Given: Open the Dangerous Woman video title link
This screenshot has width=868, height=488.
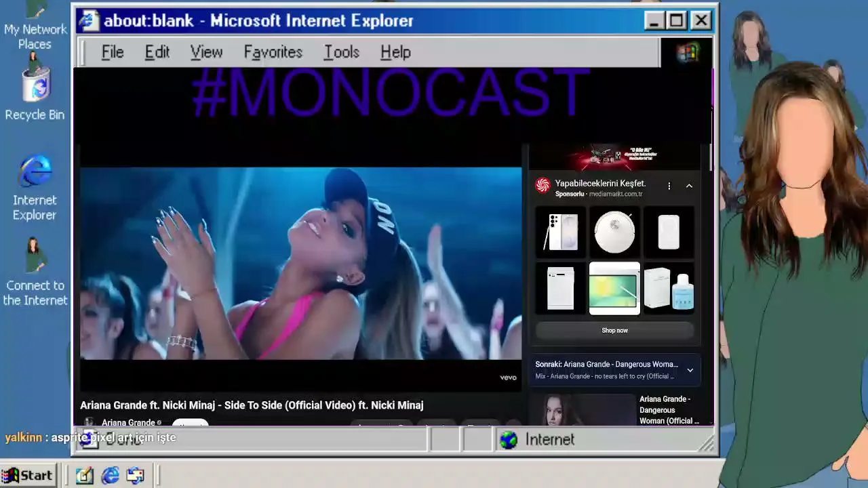Looking at the screenshot, I should [x=669, y=410].
